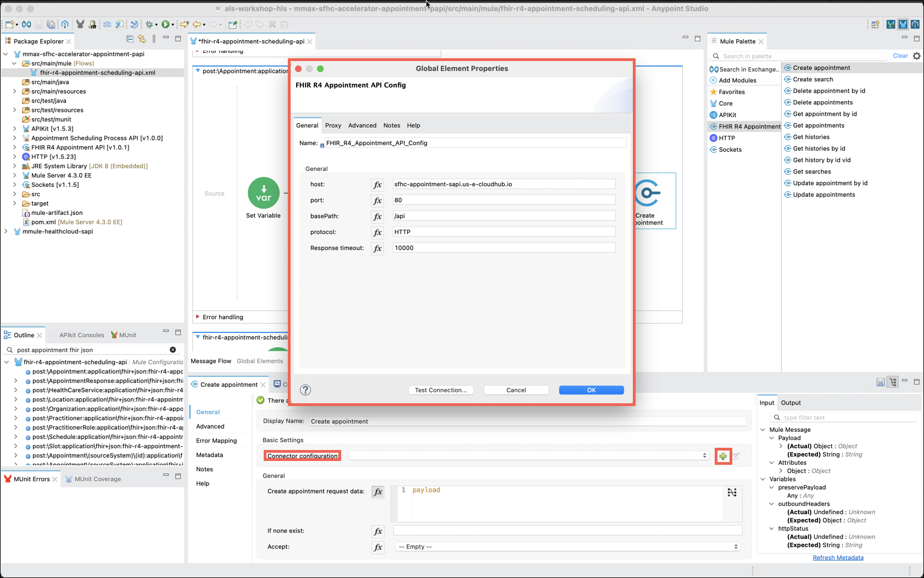Viewport: 924px width, 578px height.
Task: Click the Display Name field
Action: [x=527, y=421]
